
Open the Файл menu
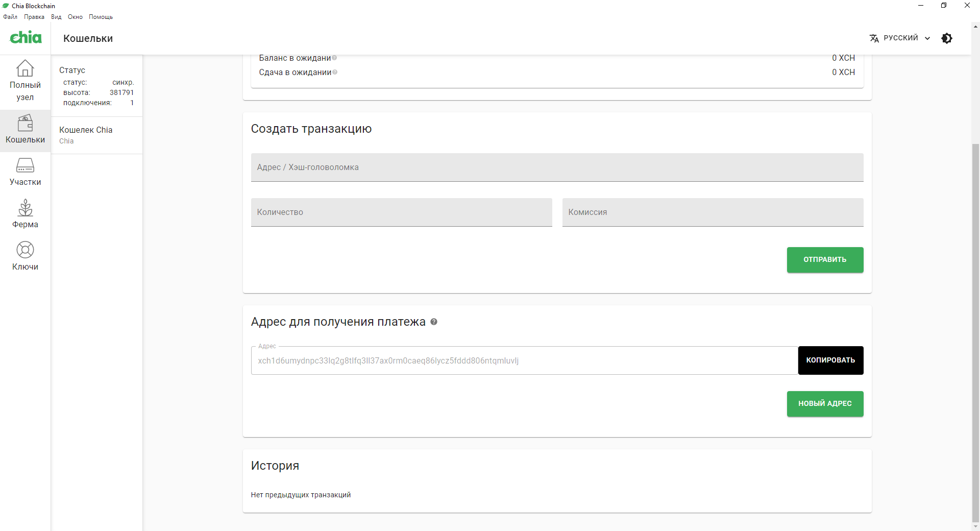coord(10,17)
